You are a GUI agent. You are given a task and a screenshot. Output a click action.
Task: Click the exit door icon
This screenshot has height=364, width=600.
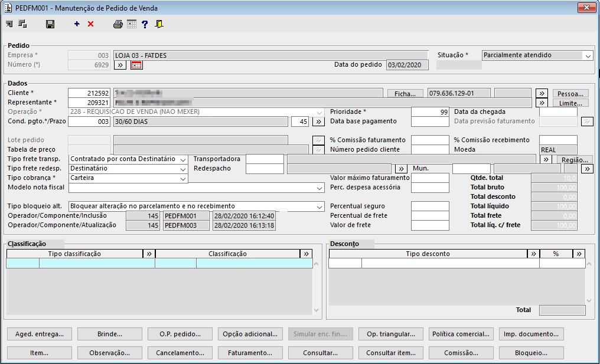click(159, 24)
